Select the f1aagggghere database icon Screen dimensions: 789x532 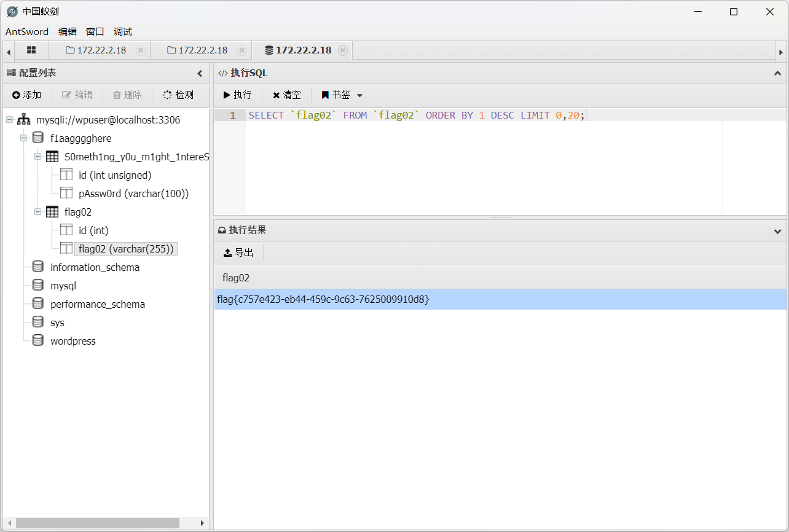click(38, 138)
